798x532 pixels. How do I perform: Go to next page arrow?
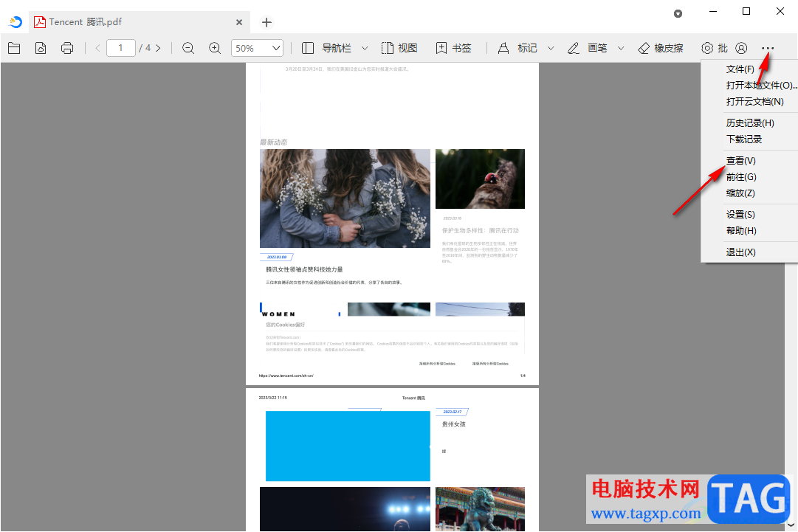pos(158,48)
